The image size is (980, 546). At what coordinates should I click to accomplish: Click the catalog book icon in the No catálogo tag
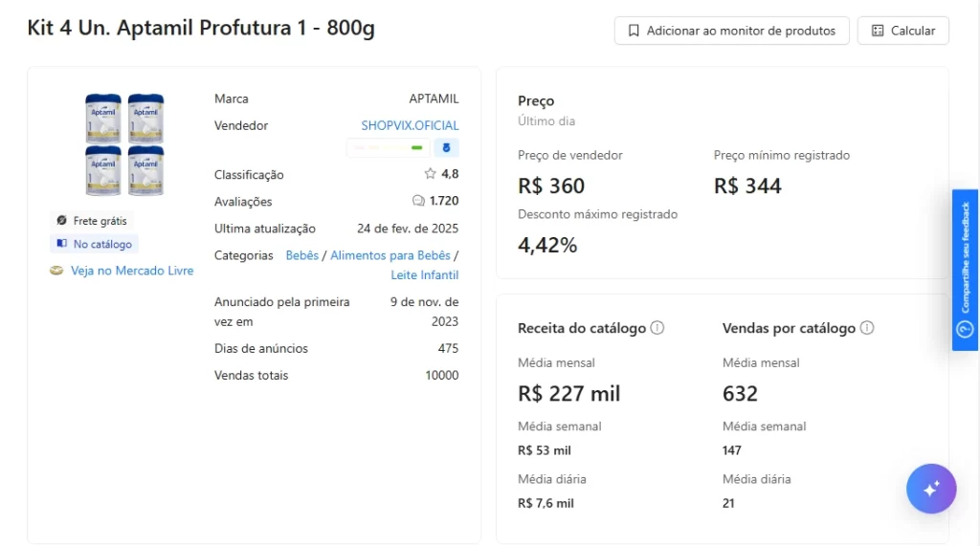(62, 245)
